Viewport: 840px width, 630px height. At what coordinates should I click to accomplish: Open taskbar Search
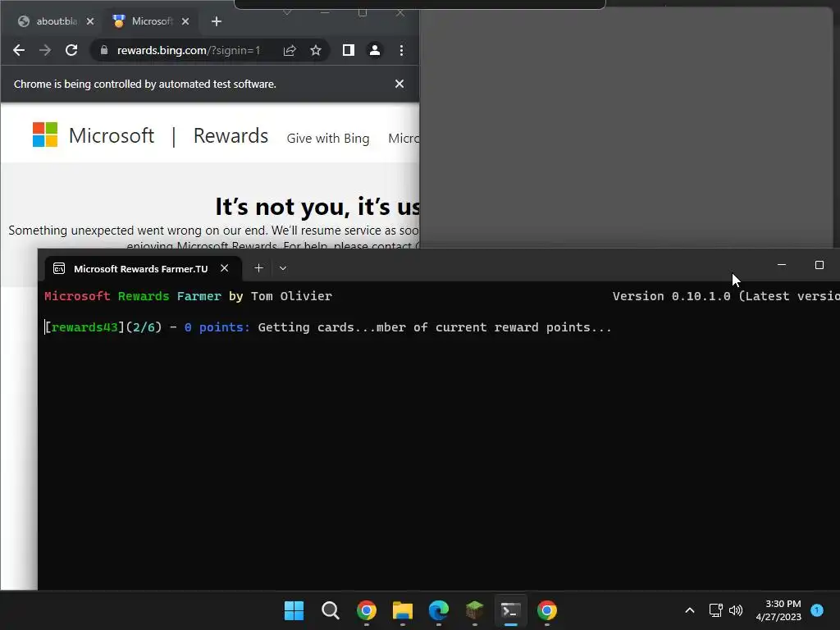tap(330, 610)
